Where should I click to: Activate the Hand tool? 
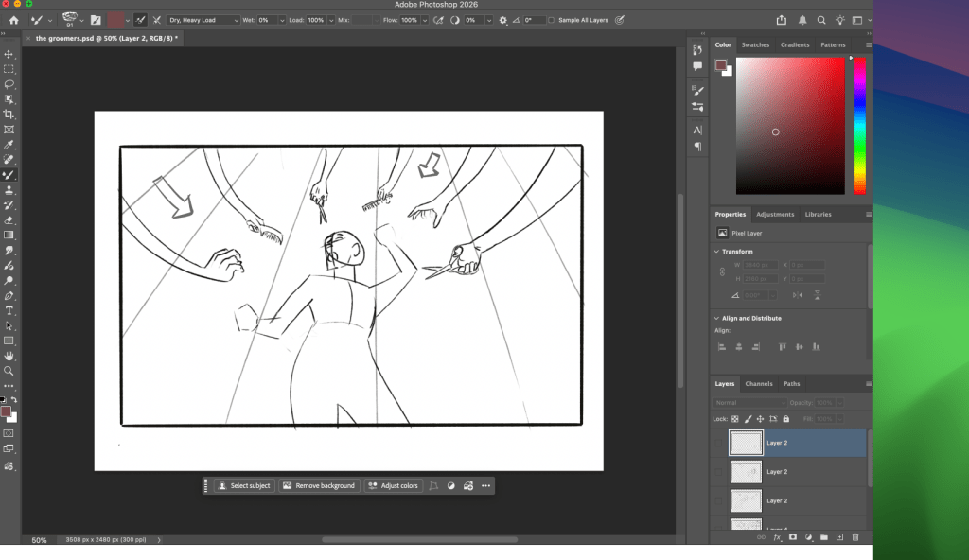coord(9,356)
